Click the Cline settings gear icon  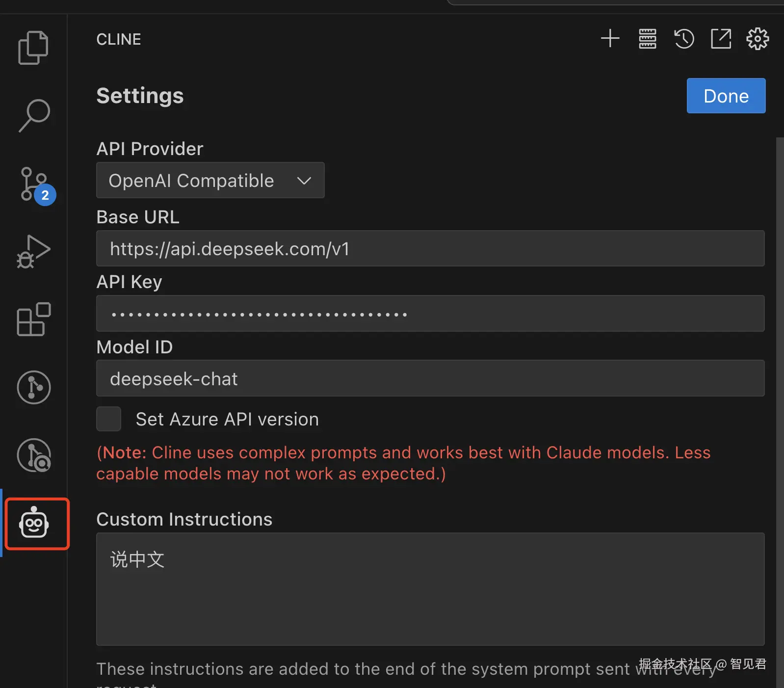click(x=758, y=39)
